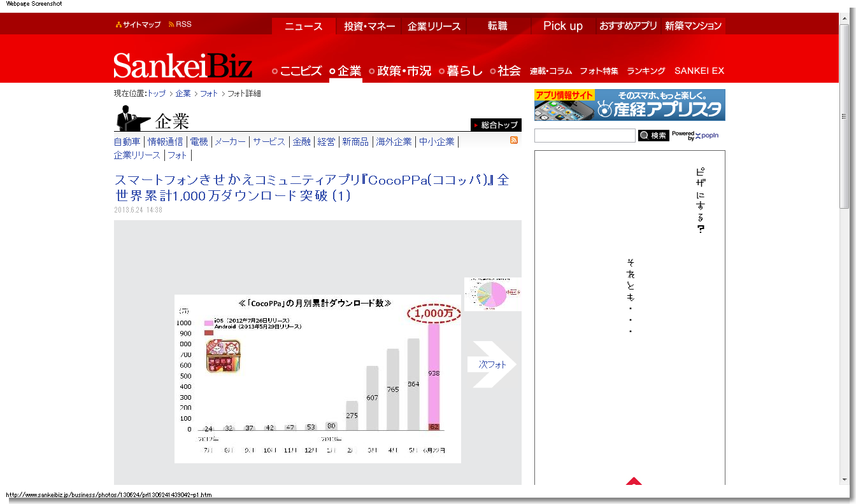Select ここビズ in main navigation
856x504 pixels.
[297, 71]
